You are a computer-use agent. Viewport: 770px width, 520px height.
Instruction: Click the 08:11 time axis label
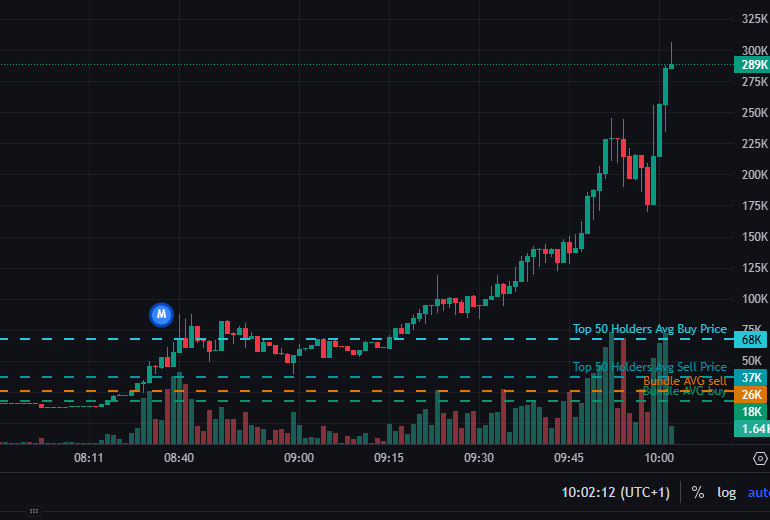pos(89,458)
